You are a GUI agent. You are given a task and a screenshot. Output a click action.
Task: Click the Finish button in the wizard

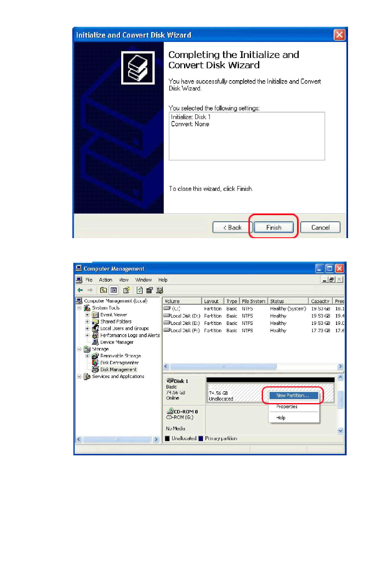274,227
